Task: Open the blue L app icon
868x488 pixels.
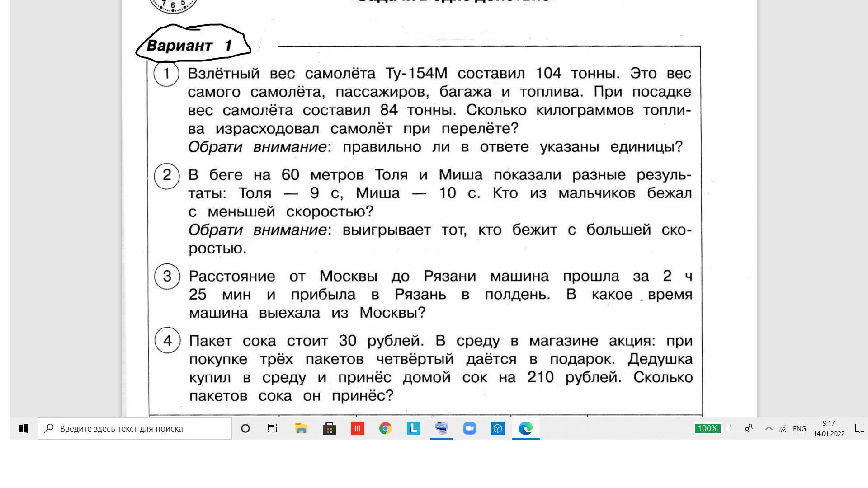Action: 413,428
